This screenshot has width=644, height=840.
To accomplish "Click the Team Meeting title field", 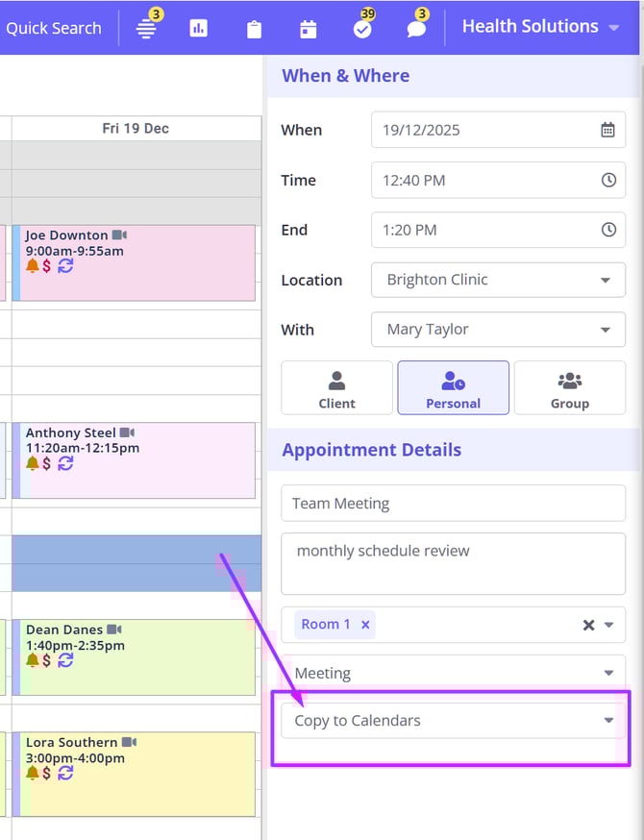I will click(453, 504).
